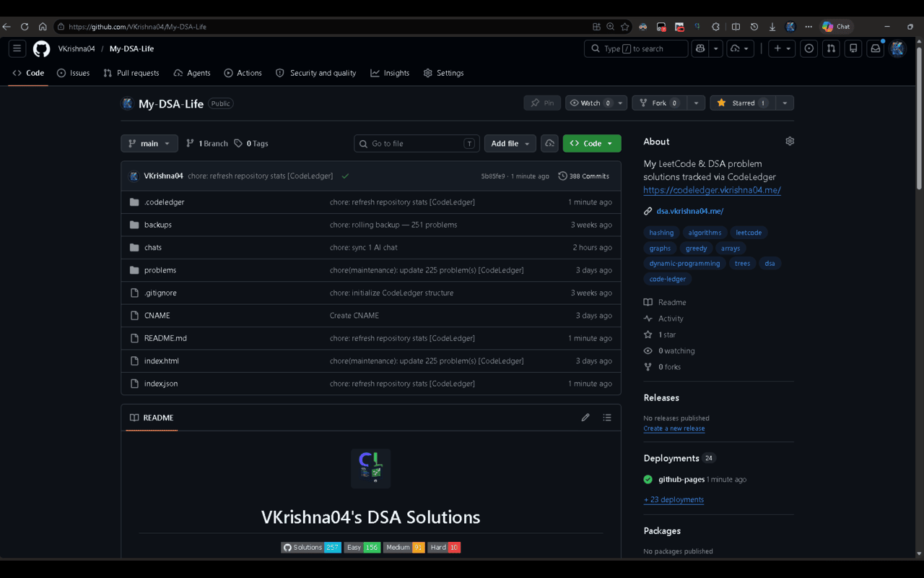The width and height of the screenshot is (924, 578).
Task: Open the Repositories icon in header
Action: click(x=853, y=48)
